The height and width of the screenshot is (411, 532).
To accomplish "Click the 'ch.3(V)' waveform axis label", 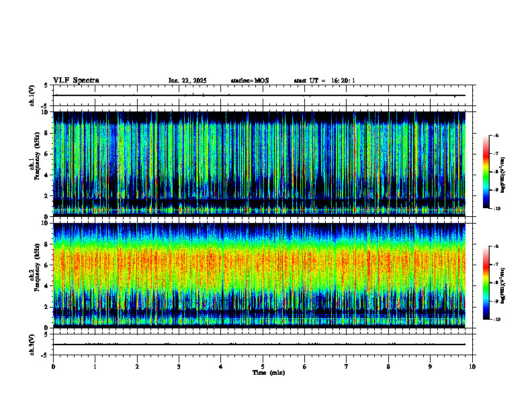I will (32, 345).
